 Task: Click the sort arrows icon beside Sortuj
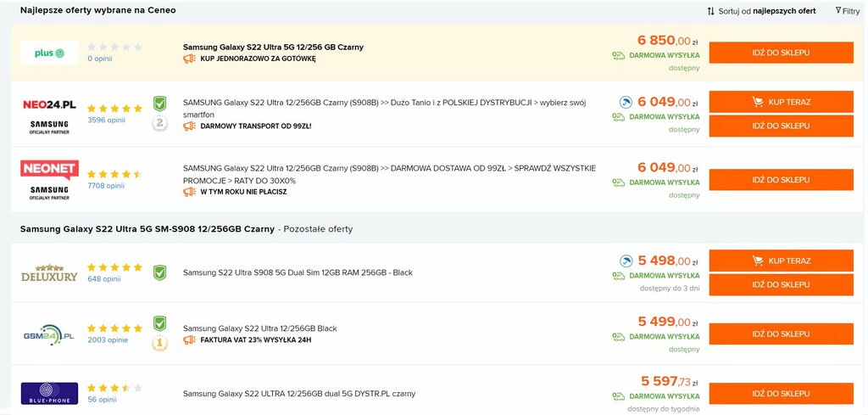click(711, 11)
